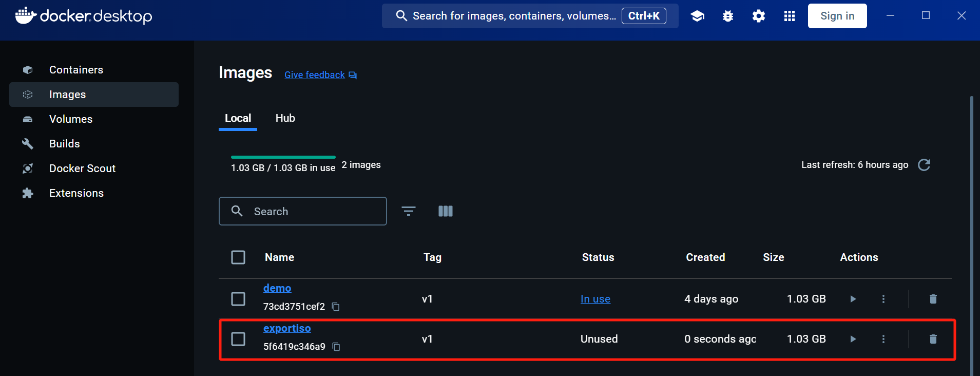Viewport: 980px width, 376px height.
Task: Click the 1.03 GB size of exportiso
Action: point(806,339)
